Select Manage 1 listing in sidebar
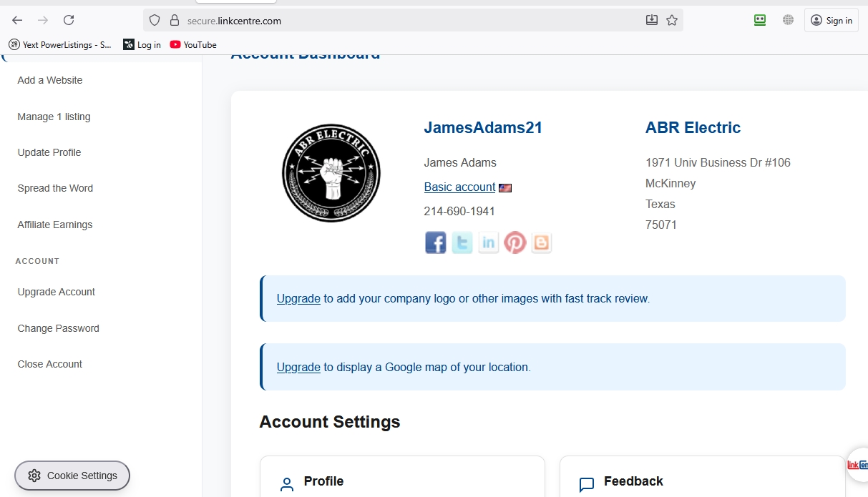 click(x=54, y=117)
